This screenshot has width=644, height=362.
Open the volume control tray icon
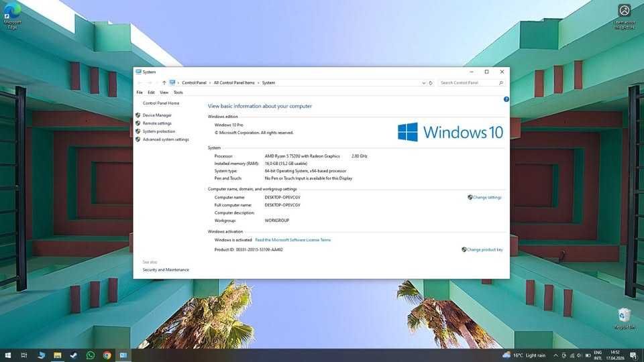click(x=579, y=355)
